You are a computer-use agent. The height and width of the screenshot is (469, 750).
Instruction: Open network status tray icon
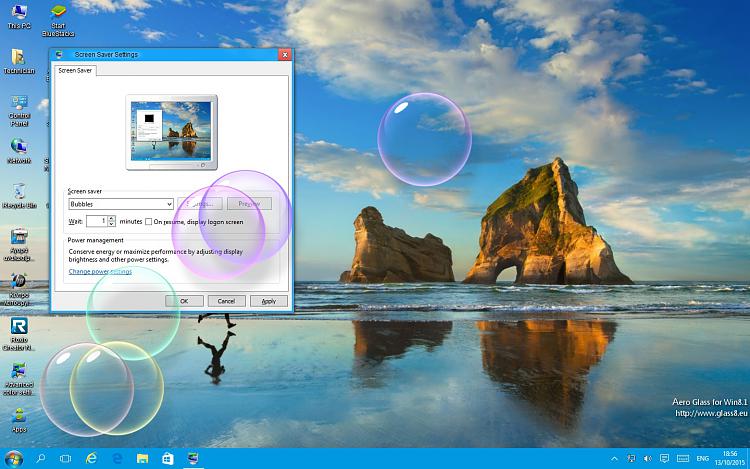pos(631,458)
